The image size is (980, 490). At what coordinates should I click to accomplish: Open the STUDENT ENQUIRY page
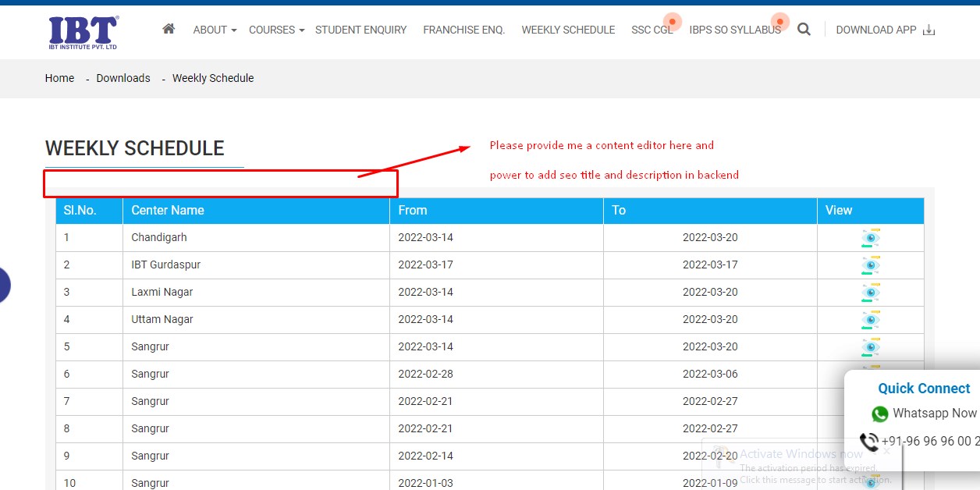tap(360, 30)
